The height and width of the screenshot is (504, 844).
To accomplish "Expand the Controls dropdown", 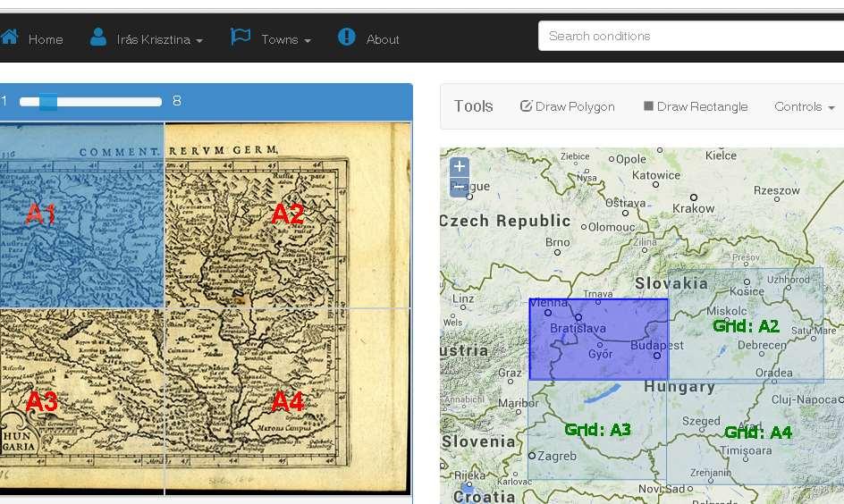I will pos(804,106).
